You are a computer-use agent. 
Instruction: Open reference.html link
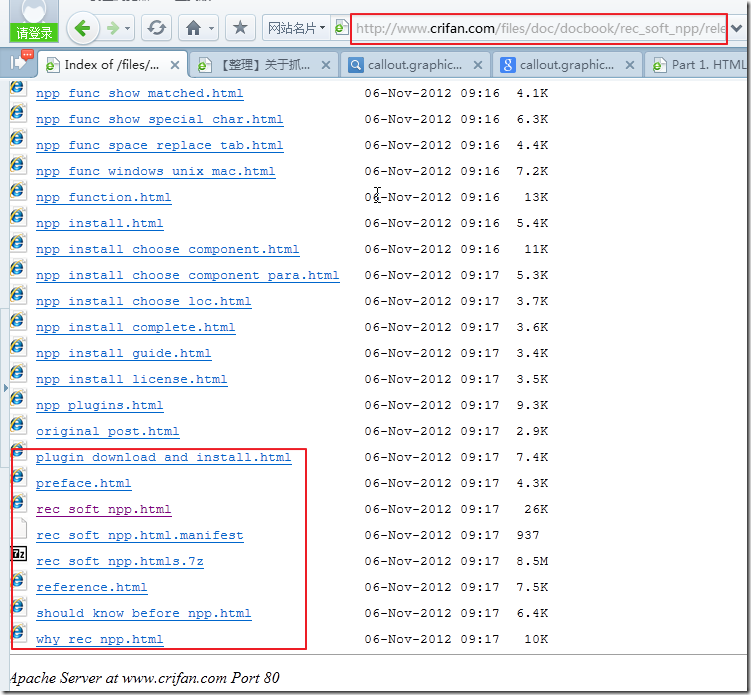[x=91, y=587]
